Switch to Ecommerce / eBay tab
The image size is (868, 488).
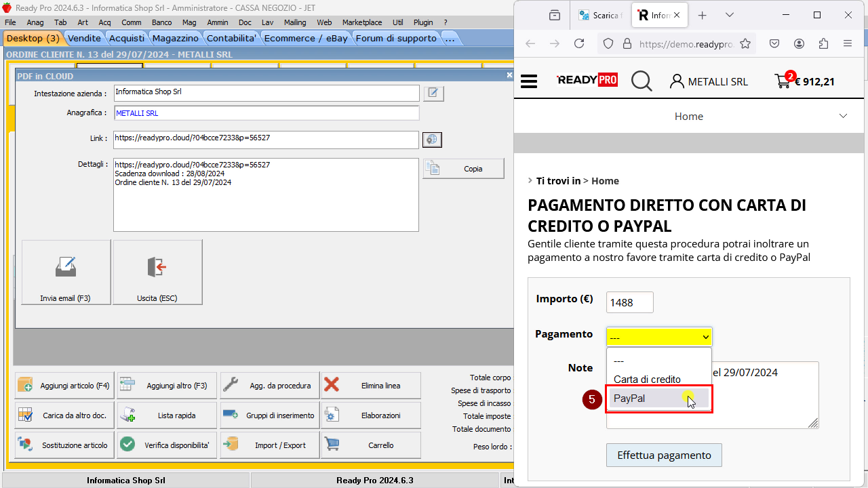(x=306, y=38)
